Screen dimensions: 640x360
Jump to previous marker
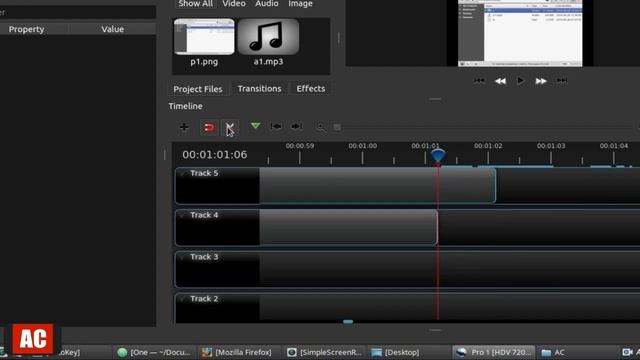276,127
